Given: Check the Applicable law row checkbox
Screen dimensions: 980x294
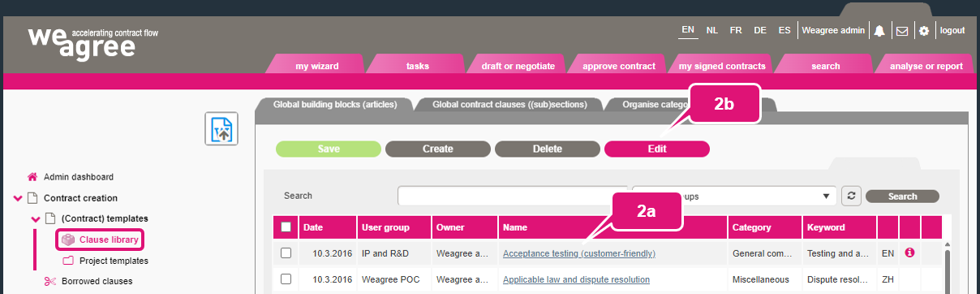Looking at the screenshot, I should click(286, 279).
